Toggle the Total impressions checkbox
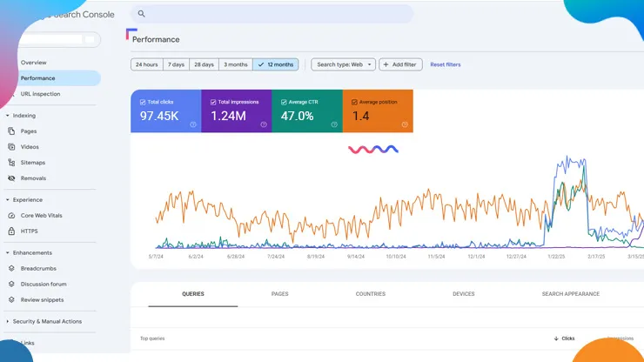The width and height of the screenshot is (644, 362). click(x=213, y=102)
